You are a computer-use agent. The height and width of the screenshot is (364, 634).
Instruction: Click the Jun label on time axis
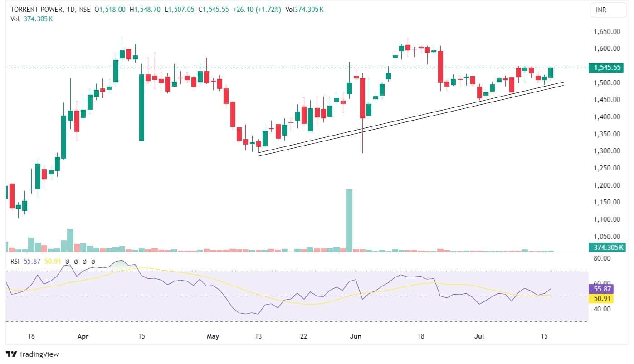coord(356,336)
